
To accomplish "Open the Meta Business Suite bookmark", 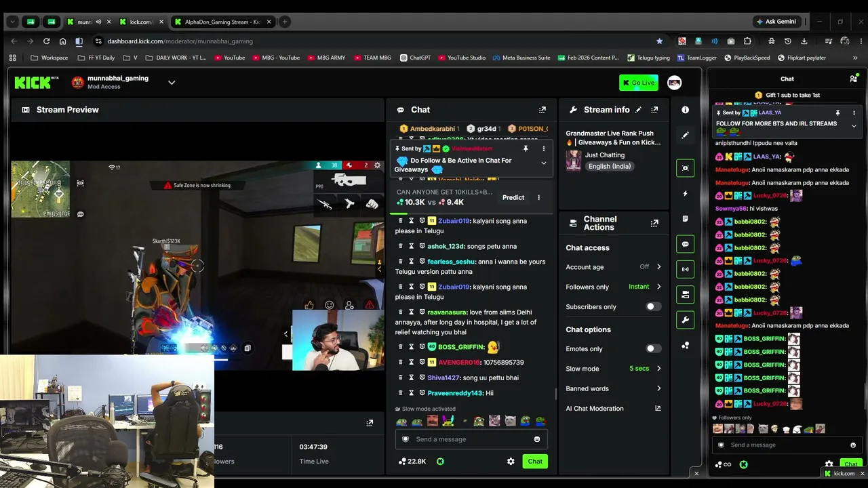I will coord(521,58).
